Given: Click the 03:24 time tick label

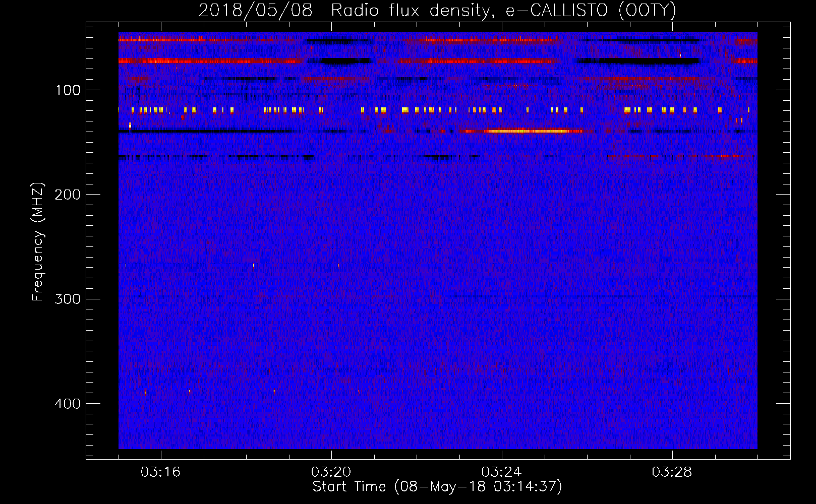Looking at the screenshot, I should coord(501,472).
